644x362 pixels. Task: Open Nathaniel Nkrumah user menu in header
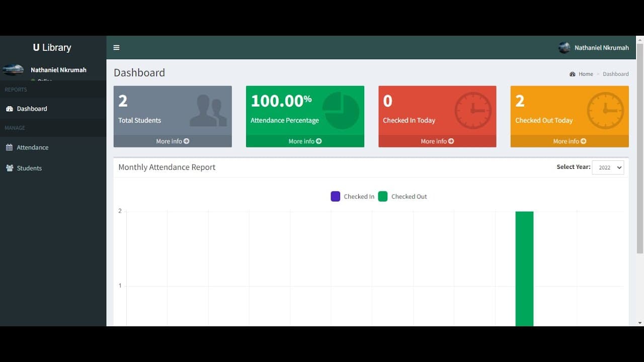tap(594, 48)
